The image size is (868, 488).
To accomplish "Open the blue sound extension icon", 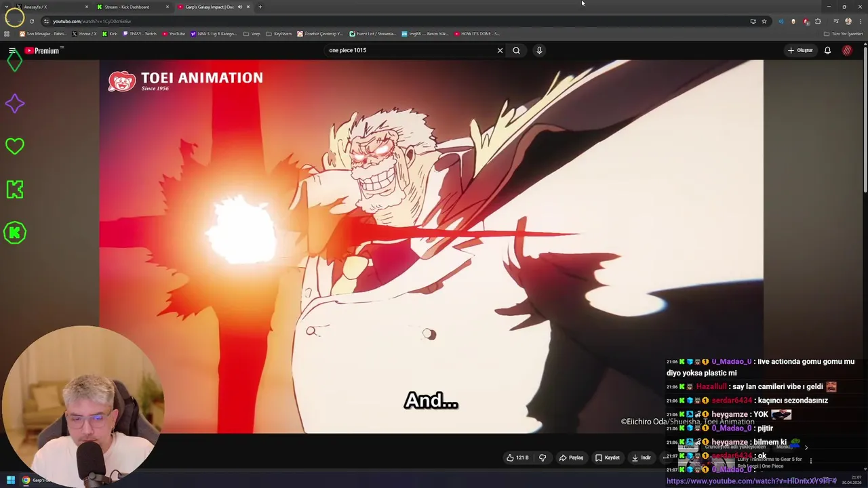I will coord(781,21).
